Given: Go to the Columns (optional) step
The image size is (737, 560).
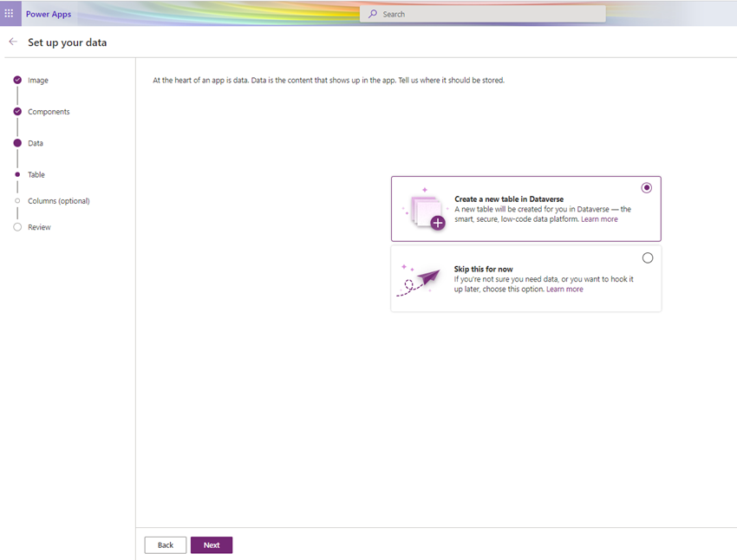Looking at the screenshot, I should (59, 201).
